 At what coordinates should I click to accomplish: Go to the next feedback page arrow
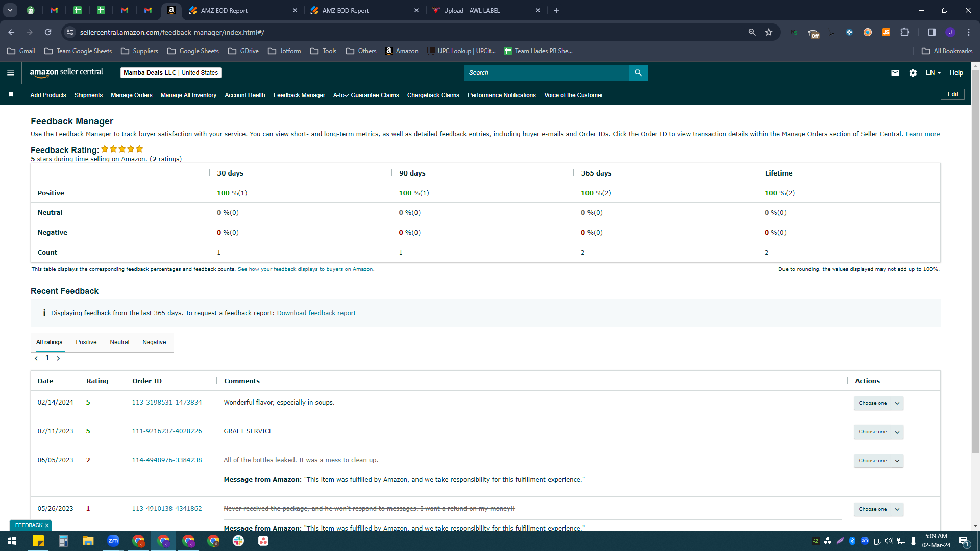tap(58, 358)
